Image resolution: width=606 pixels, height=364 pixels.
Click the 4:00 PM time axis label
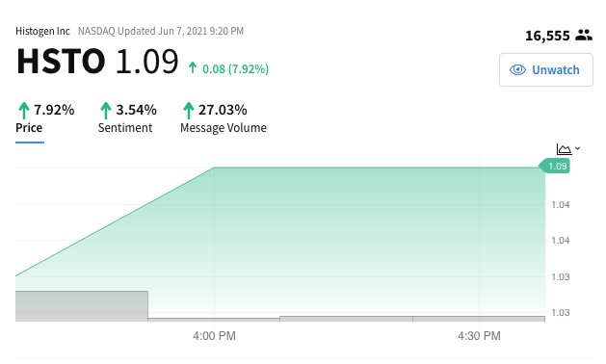click(214, 336)
